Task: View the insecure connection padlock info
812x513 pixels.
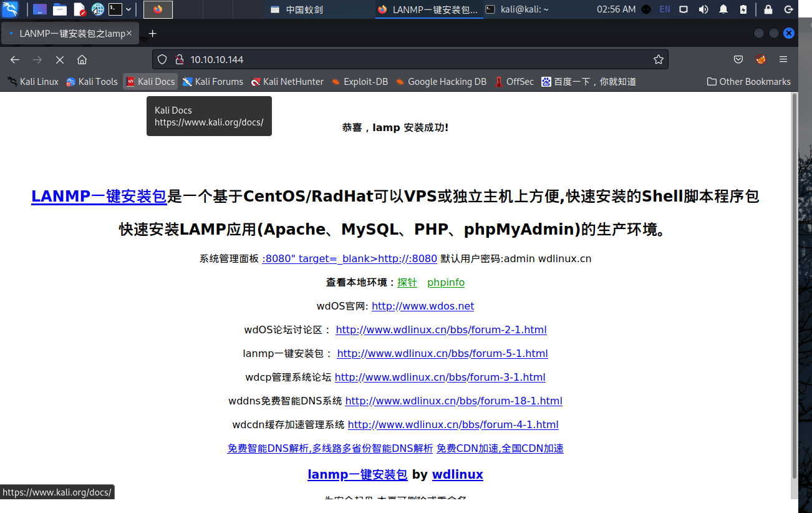Action: 179,59
